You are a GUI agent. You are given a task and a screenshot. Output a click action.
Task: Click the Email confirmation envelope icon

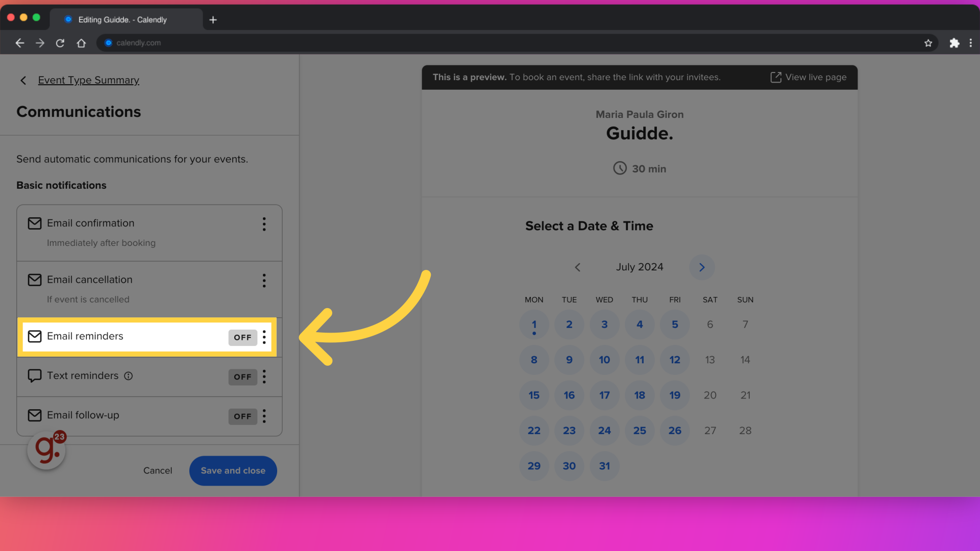(34, 222)
